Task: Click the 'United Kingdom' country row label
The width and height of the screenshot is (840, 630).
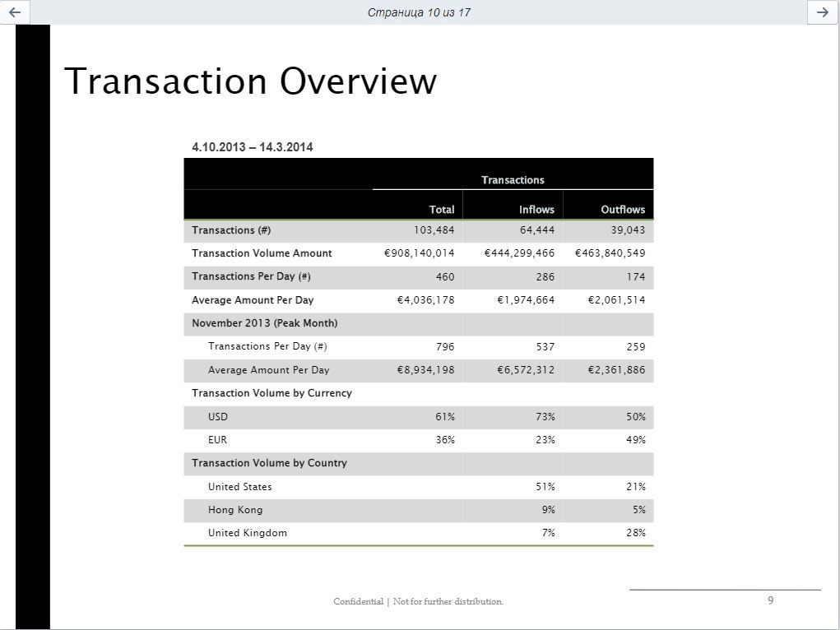Action: [248, 533]
